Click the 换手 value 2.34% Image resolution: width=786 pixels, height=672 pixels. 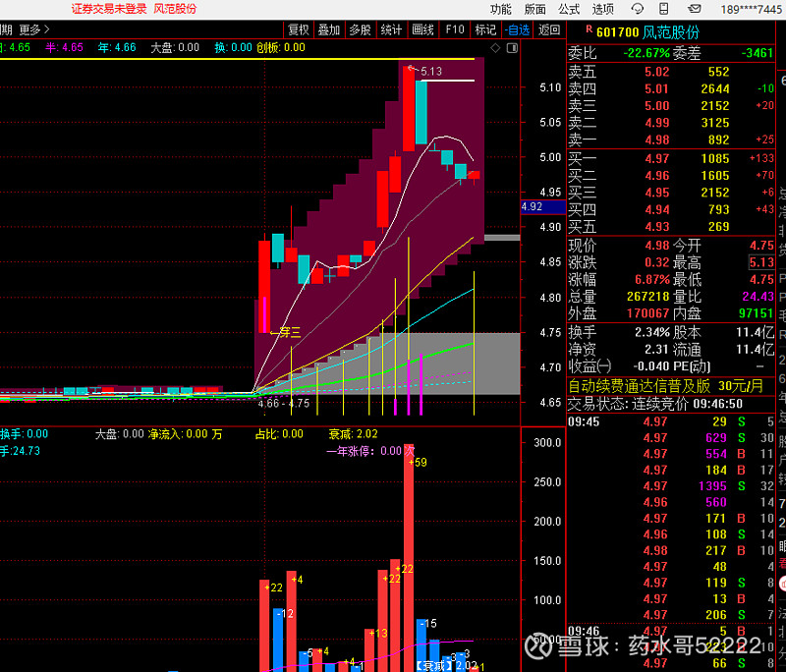[x=652, y=332]
